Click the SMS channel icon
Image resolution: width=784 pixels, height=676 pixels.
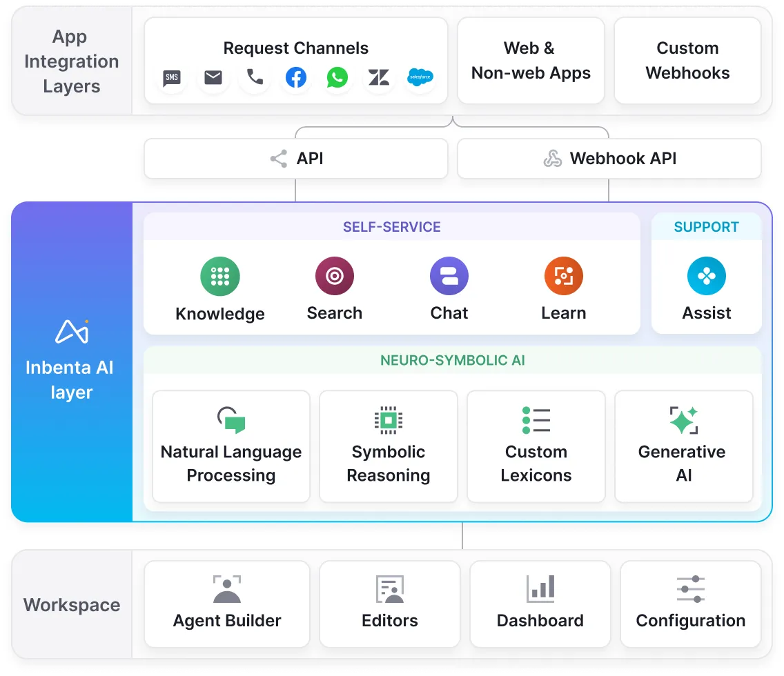pyautogui.click(x=171, y=78)
